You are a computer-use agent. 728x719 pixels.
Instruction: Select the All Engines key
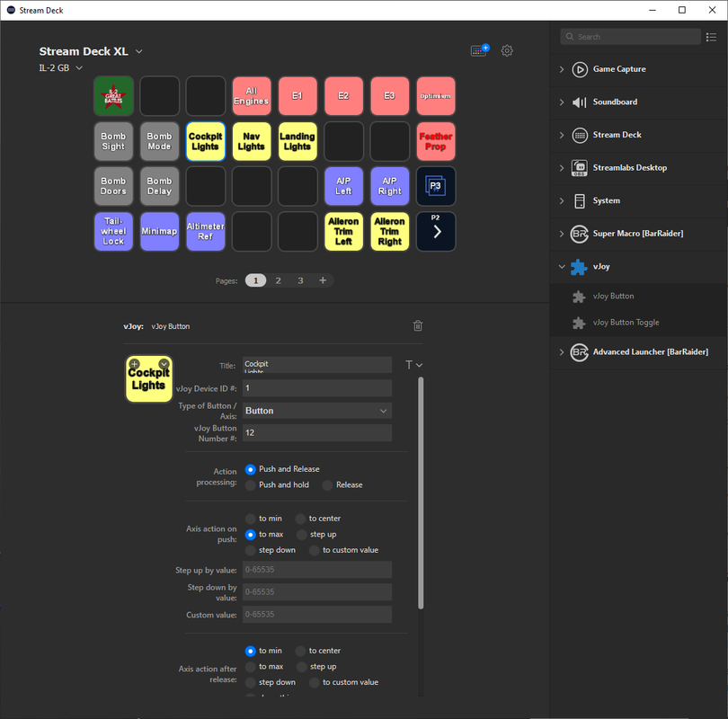tap(251, 96)
